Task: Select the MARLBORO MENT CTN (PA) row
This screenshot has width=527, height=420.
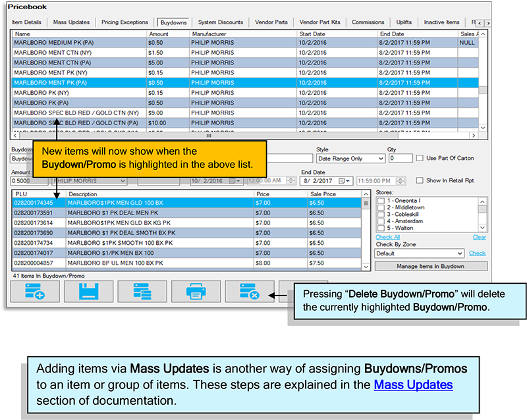Action: pos(245,63)
